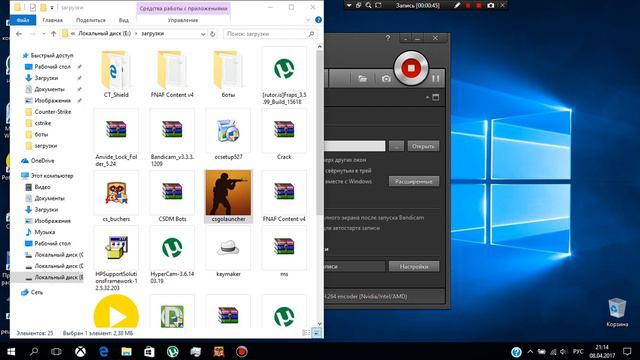Open Task View on taskbar
The image size is (640, 360).
(56, 351)
